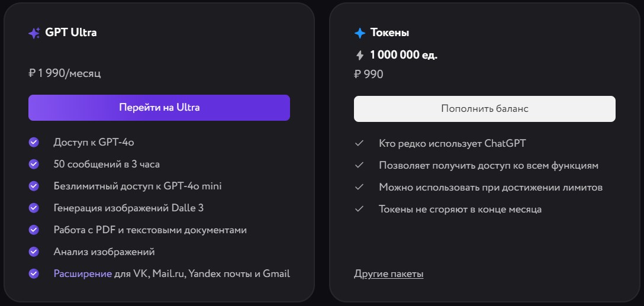Click the checkmark icon beside 50 сообщений в 3 часа
This screenshot has width=644, height=306.
point(34,164)
